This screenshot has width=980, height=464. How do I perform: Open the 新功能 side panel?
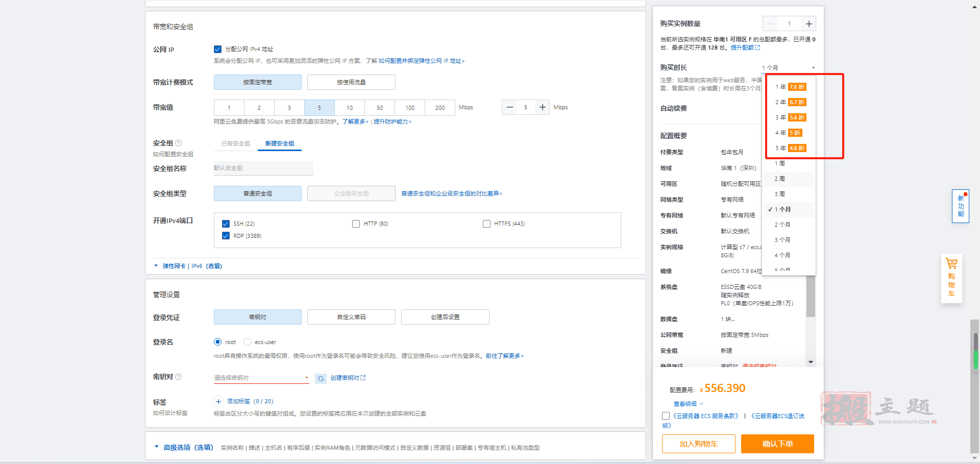tap(961, 206)
